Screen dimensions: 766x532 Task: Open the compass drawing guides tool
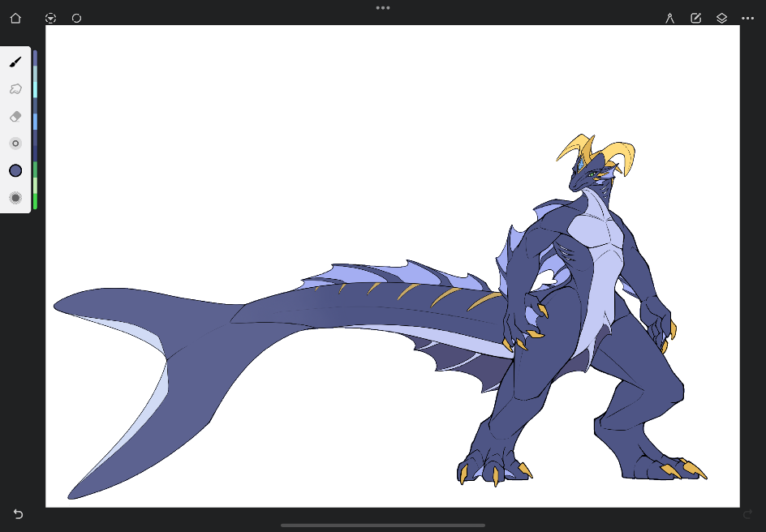pyautogui.click(x=670, y=18)
